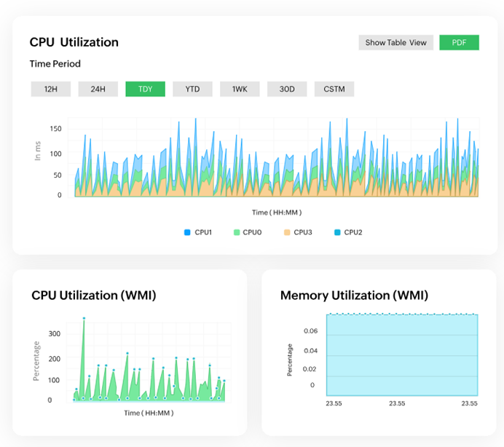The width and height of the screenshot is (504, 447).
Task: Toggle CPU3 orange legend swatch
Action: tap(287, 233)
